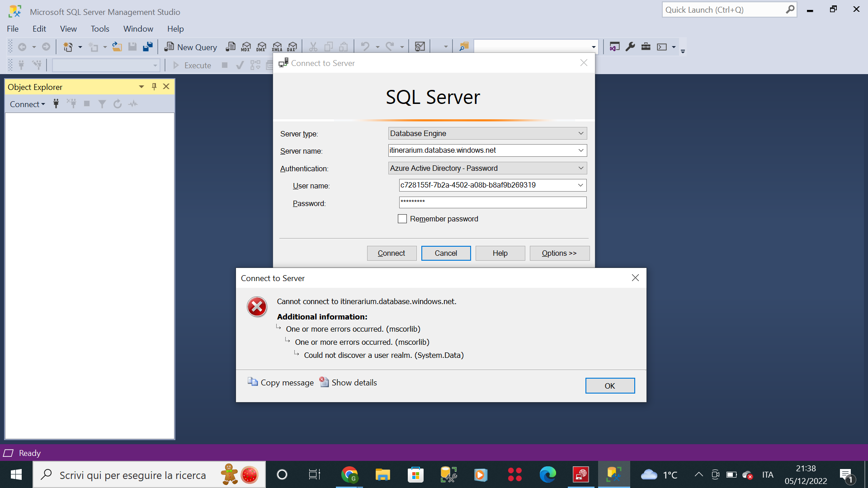The image size is (868, 488).
Task: Open the Windows notification center
Action: (x=847, y=475)
